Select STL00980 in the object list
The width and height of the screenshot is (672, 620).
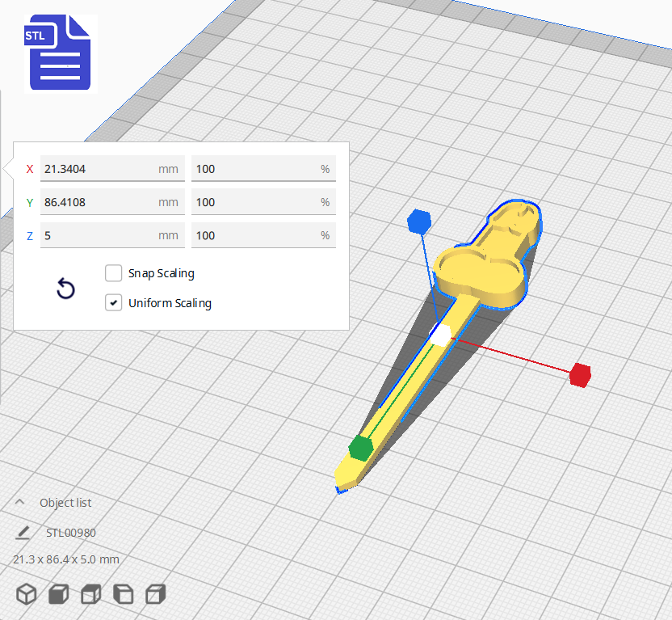71,532
